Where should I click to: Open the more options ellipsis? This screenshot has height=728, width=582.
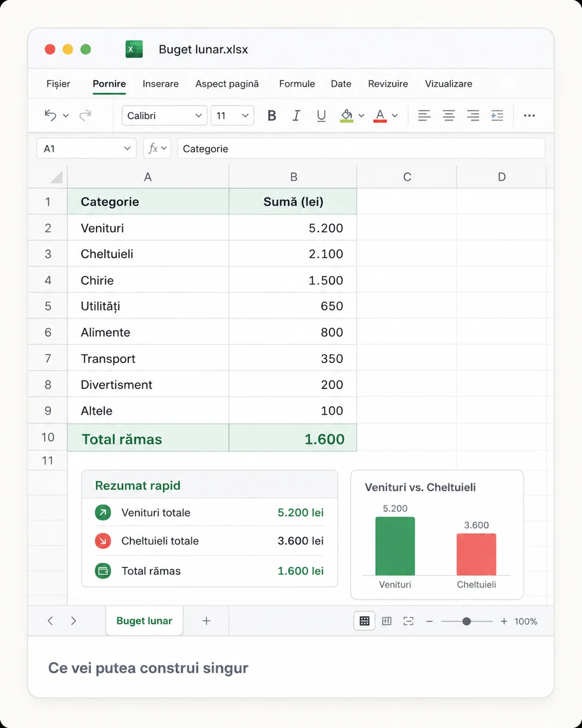click(x=530, y=115)
